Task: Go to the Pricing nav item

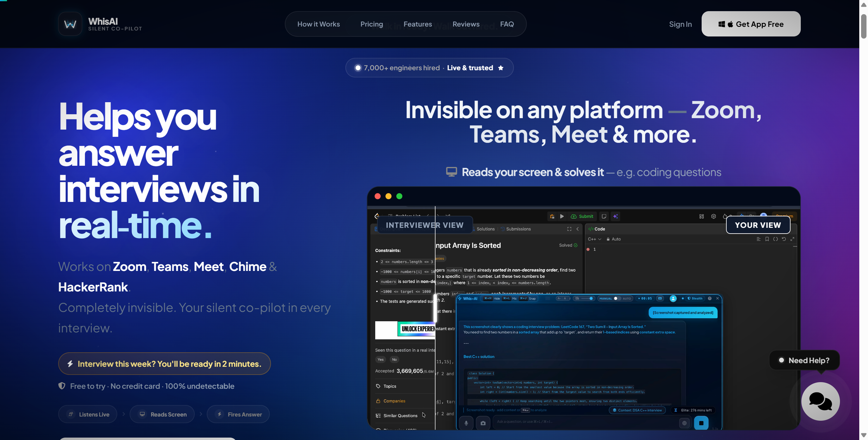Action: tap(372, 24)
